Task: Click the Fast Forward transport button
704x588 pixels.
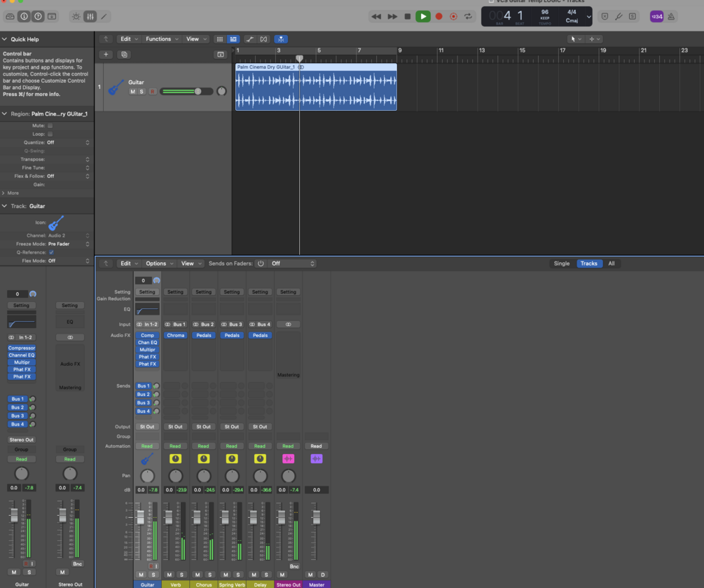Action: [x=392, y=17]
